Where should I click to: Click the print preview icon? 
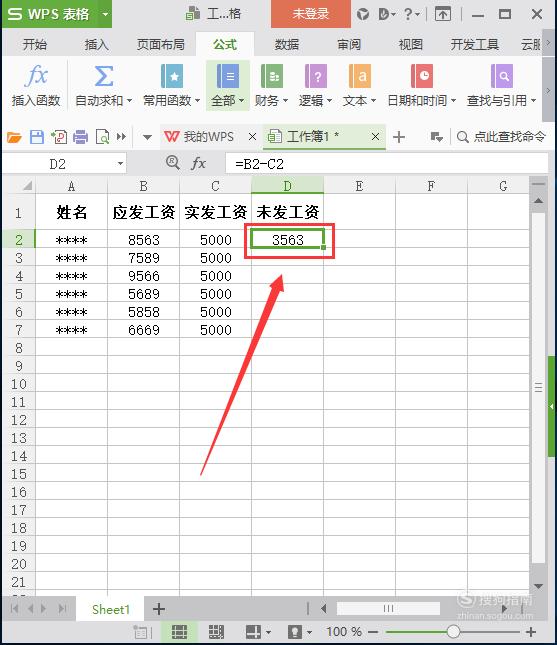[102, 137]
